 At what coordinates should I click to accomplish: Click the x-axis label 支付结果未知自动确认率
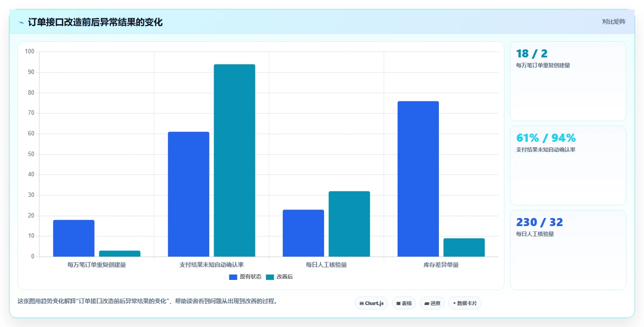point(211,265)
